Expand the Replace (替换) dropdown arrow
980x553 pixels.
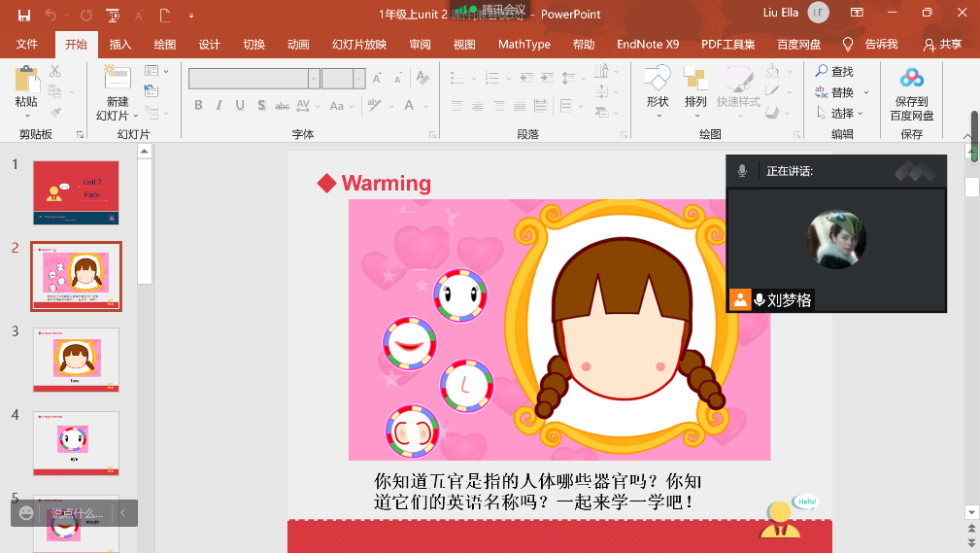866,93
